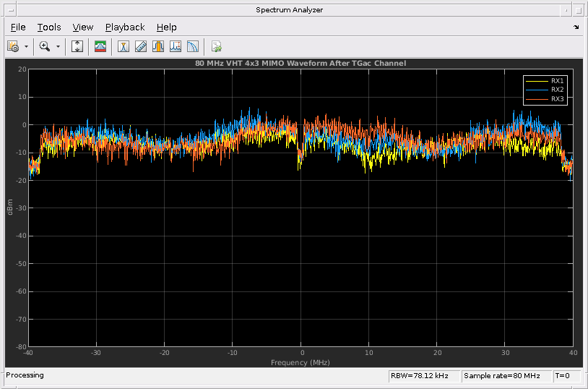Open the Channel Measurements panel

(x=158, y=46)
